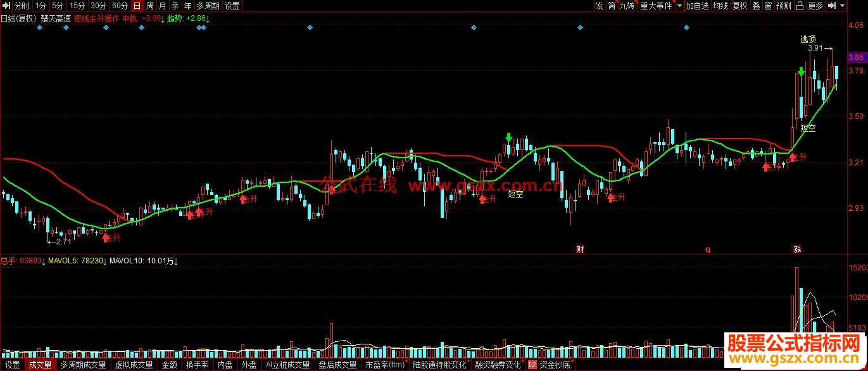Select the 金额 indicator tab
Viewport: 868px width, 371px height.
169,365
